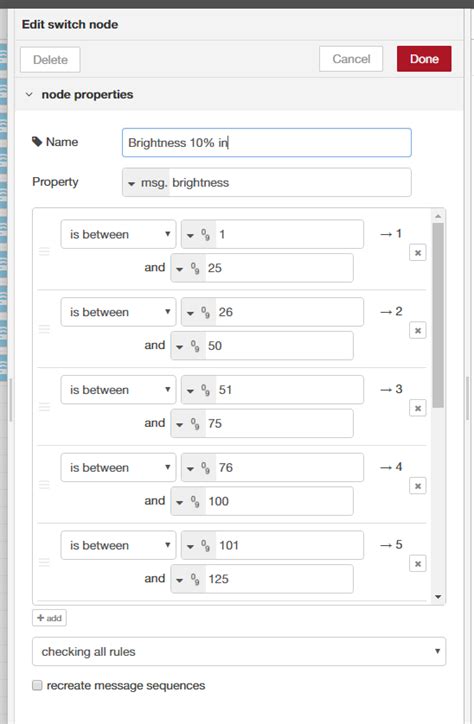Click the tag icon beside Name
This screenshot has height=724, width=474.
pos(36,142)
